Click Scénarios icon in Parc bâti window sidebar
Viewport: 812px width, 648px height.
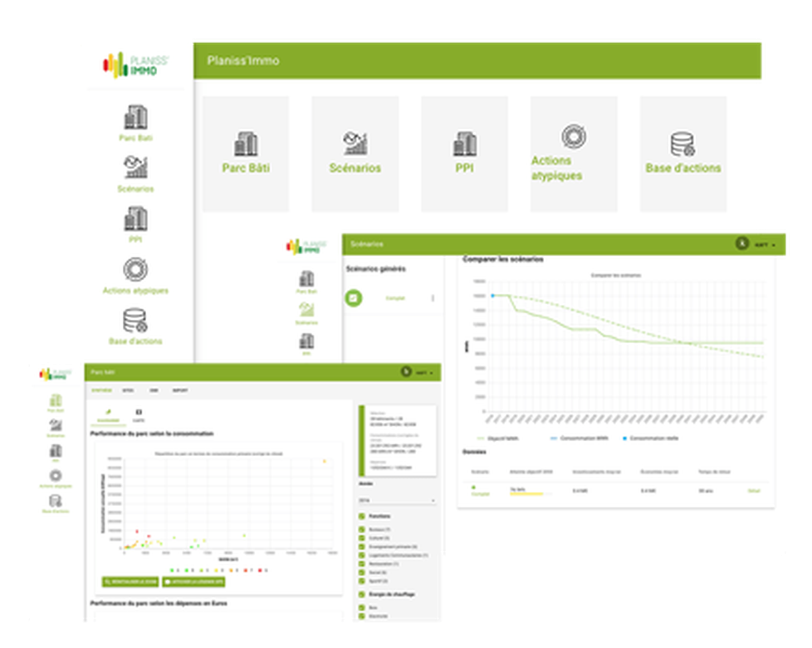point(56,425)
